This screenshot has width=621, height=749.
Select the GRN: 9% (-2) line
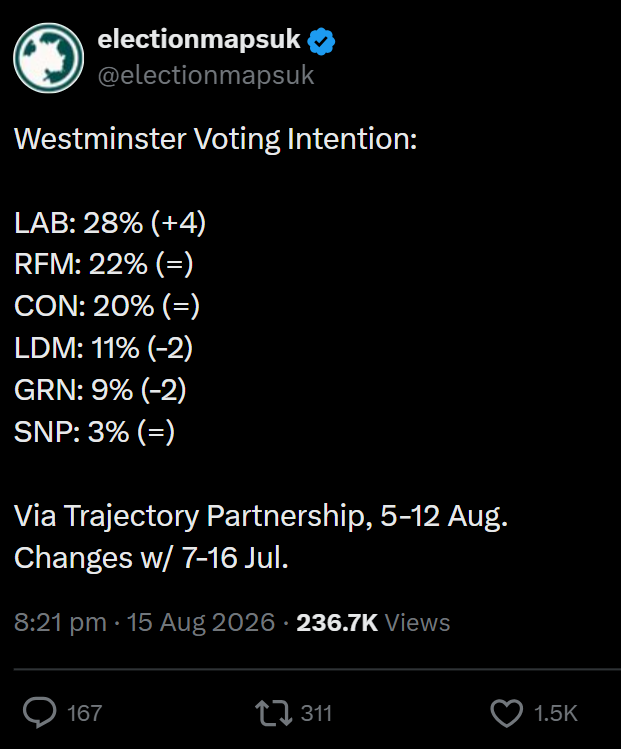click(x=100, y=390)
